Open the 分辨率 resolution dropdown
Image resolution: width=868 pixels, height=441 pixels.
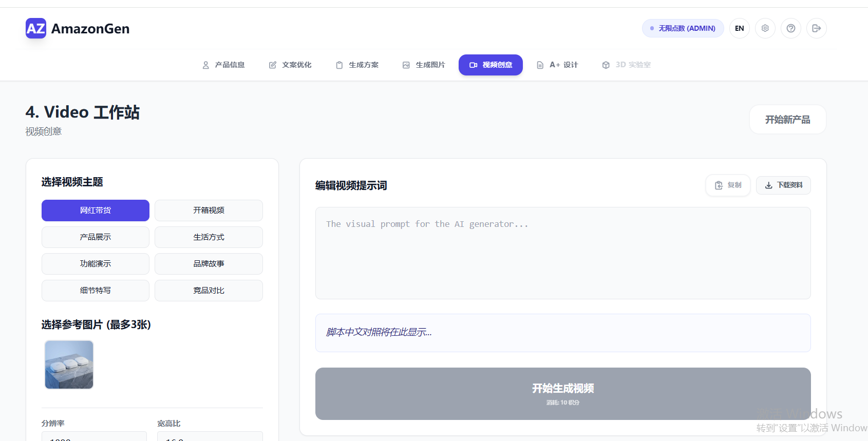(94, 436)
